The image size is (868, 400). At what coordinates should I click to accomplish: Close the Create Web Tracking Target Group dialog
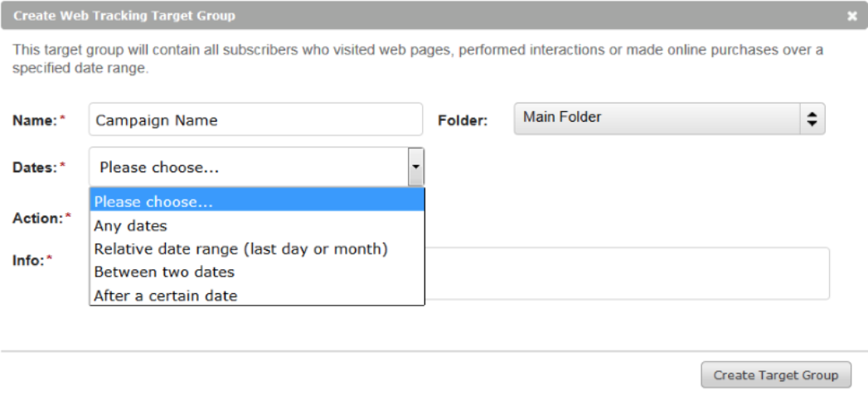click(852, 16)
